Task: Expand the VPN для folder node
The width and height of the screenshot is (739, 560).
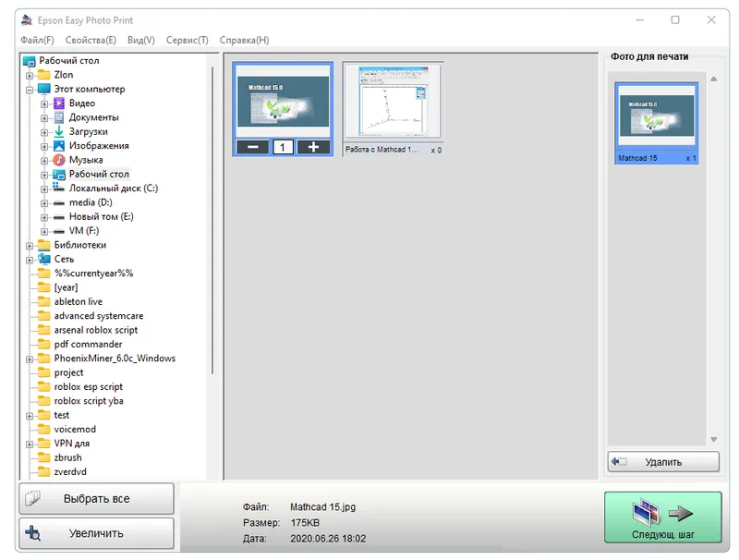Action: click(30, 444)
